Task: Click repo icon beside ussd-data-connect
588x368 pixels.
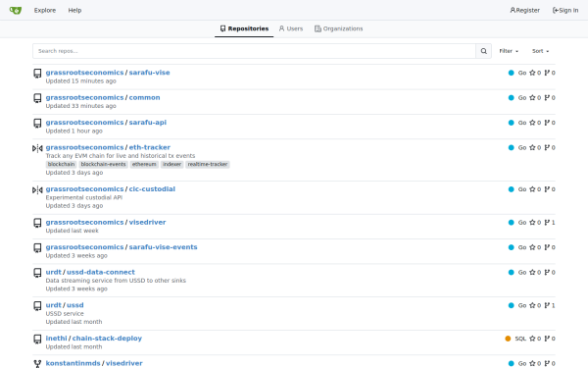Action: point(37,273)
